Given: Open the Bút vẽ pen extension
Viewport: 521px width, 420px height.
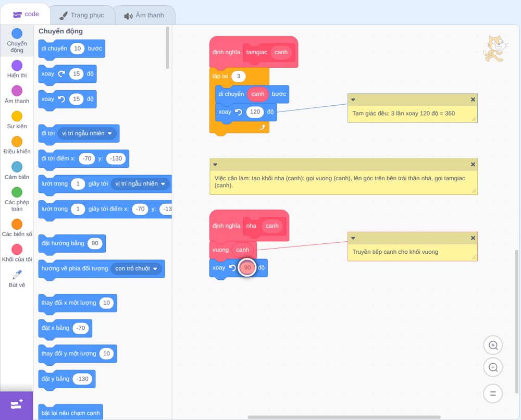Looking at the screenshot, I should pyautogui.click(x=17, y=279).
